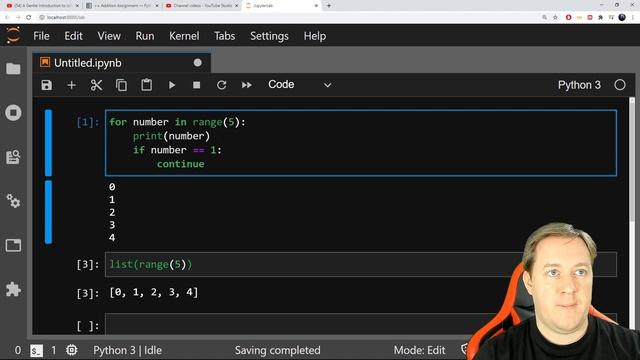Image resolution: width=640 pixels, height=360 pixels.
Task: Click the JupyterLab logo
Action: [x=13, y=36]
